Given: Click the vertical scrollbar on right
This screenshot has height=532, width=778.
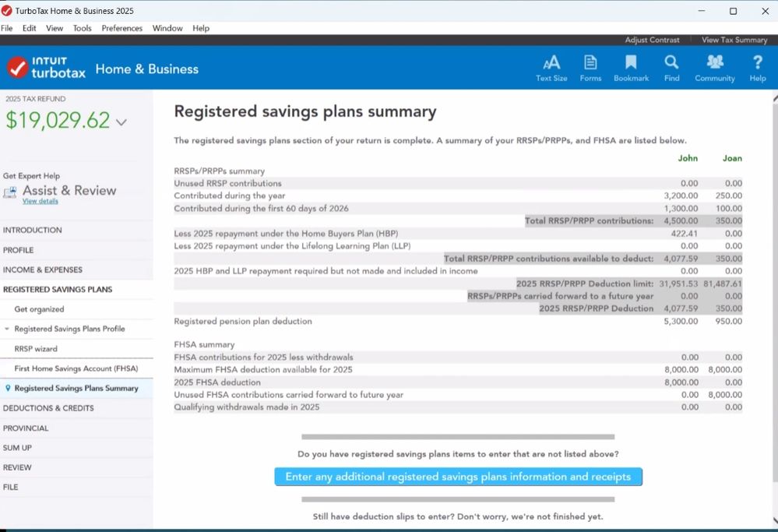Looking at the screenshot, I should pos(773,312).
